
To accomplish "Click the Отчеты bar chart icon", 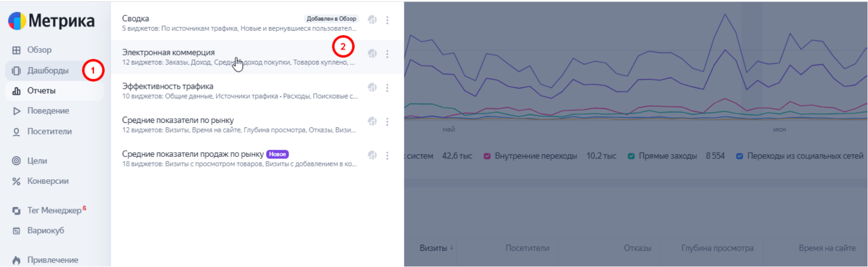I will click(16, 91).
